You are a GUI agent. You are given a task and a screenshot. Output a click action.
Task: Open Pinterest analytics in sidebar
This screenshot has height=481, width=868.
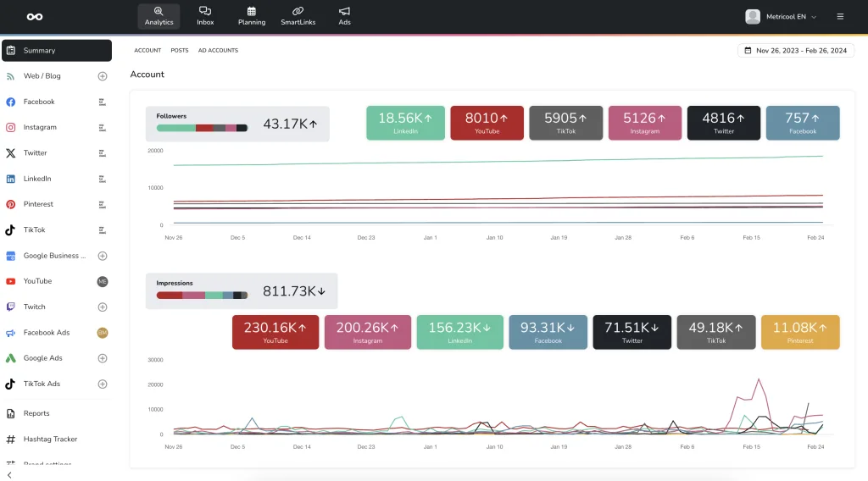pyautogui.click(x=38, y=204)
